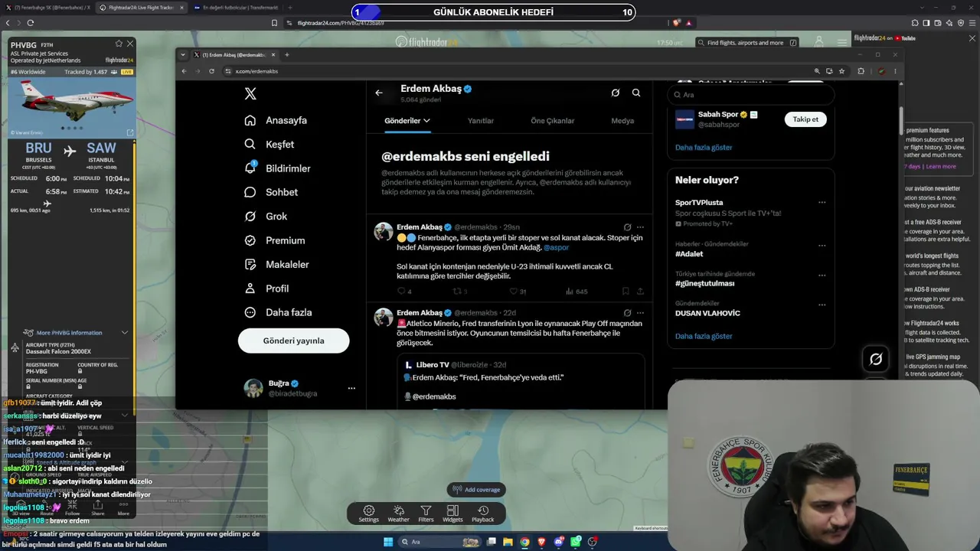Open Daha fazla menu in X sidebar
The width and height of the screenshot is (980, 551).
pyautogui.click(x=278, y=312)
